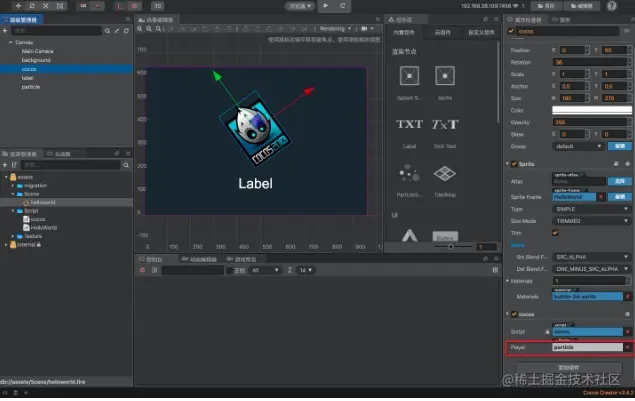
Task: Select the Move transform tool
Action: pyautogui.click(x=18, y=6)
